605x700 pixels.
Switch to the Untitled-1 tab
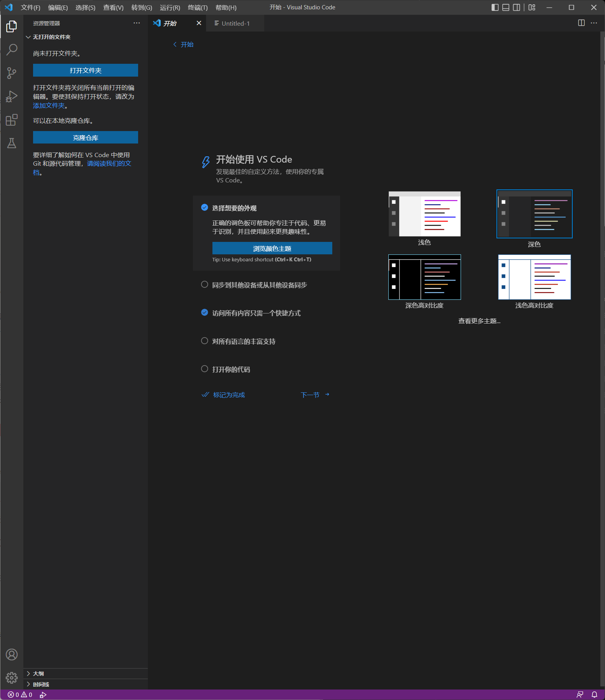(x=235, y=23)
